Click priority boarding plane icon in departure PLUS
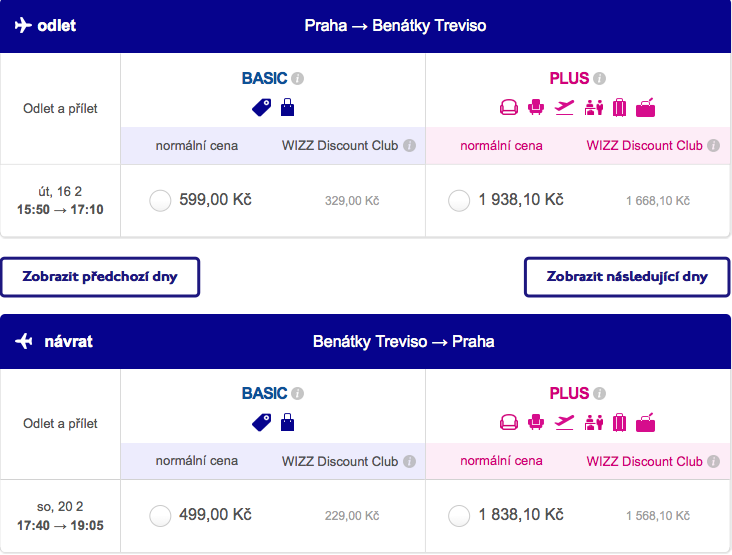The width and height of the screenshot is (732, 555). [x=564, y=107]
